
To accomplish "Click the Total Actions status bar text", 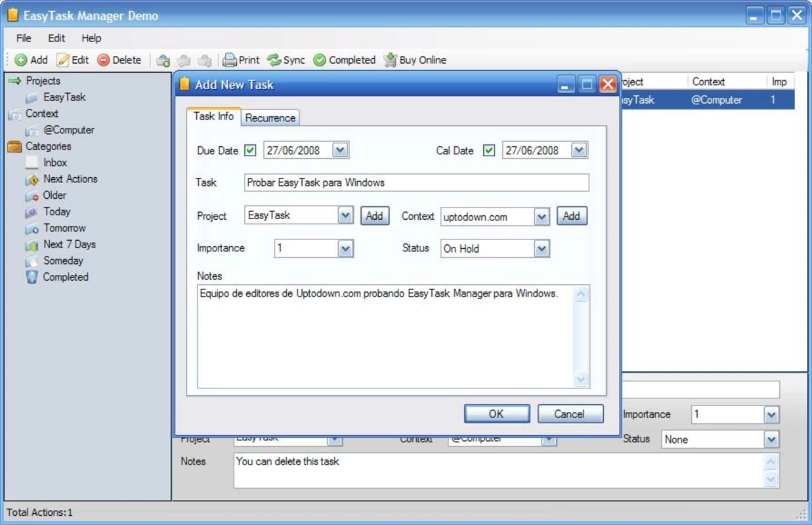I will click(x=40, y=513).
